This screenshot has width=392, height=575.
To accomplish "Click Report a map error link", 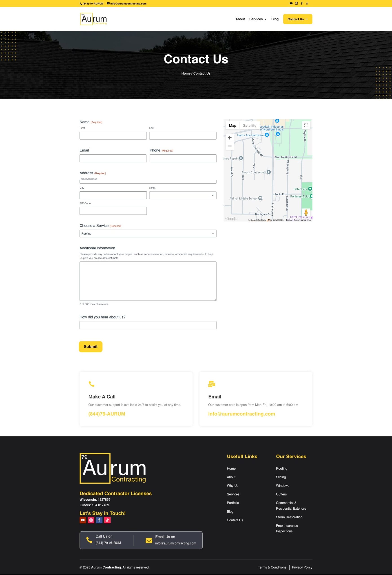I will [x=302, y=220].
